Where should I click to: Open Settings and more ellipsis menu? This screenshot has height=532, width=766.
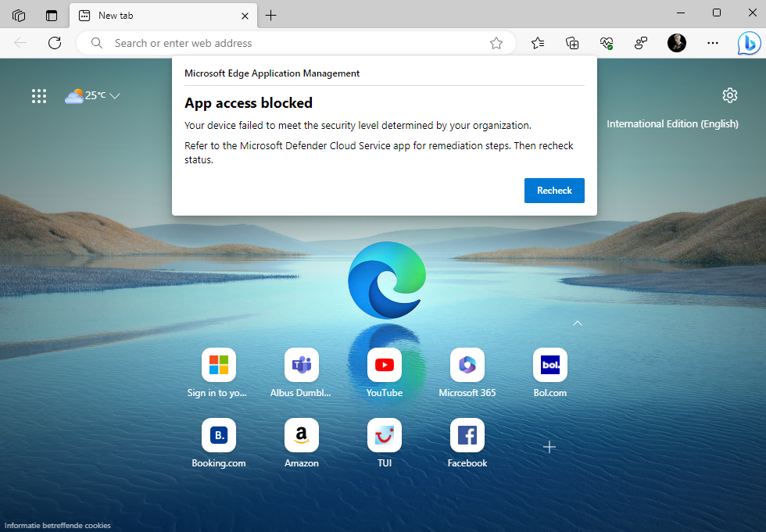click(712, 44)
